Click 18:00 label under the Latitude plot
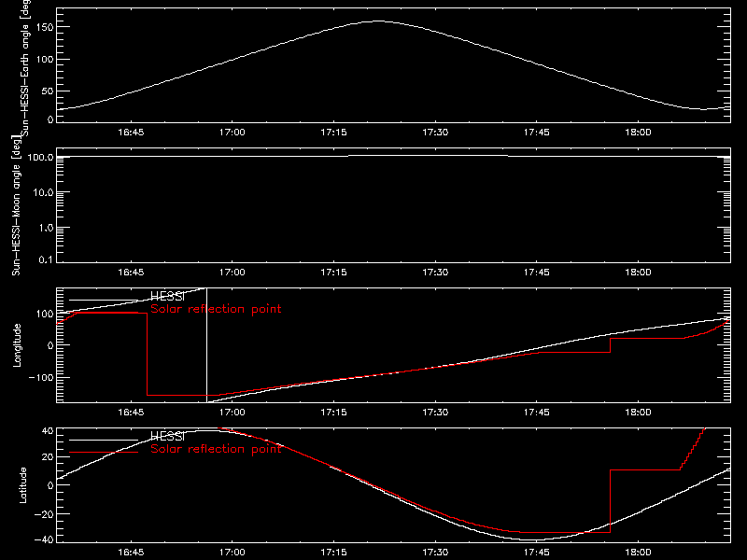The height and width of the screenshot is (560, 747). click(639, 553)
